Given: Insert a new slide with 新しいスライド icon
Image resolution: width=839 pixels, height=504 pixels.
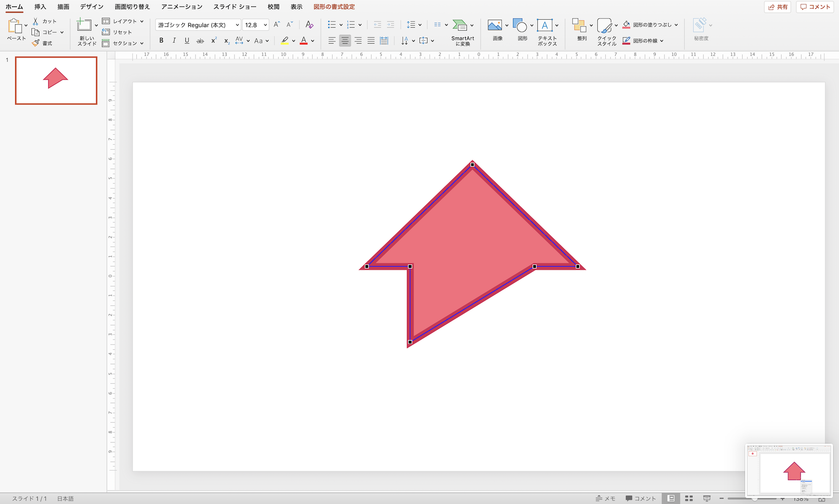Looking at the screenshot, I should [84, 25].
